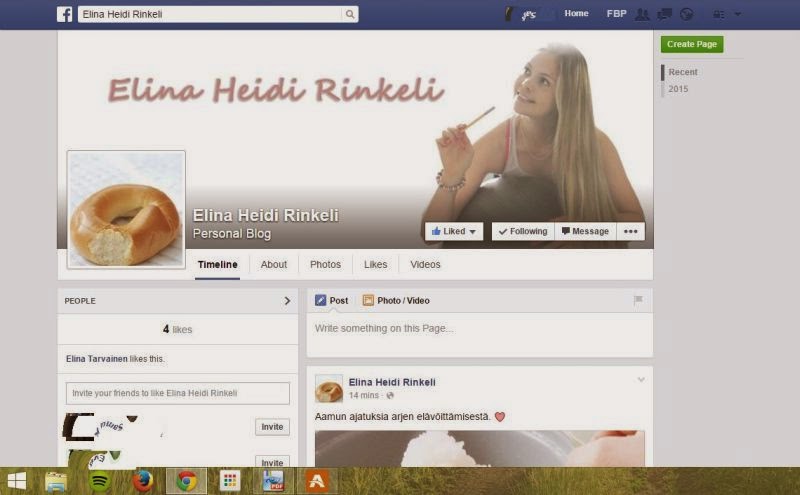Click the bagel profile picture thumbnail
The height and width of the screenshot is (495, 800).
coord(126,209)
